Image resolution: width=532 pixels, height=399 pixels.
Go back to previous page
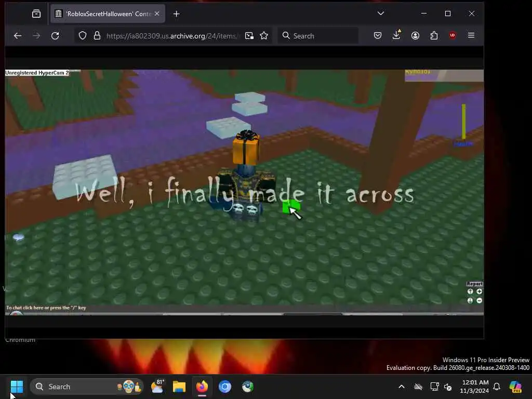coord(18,36)
